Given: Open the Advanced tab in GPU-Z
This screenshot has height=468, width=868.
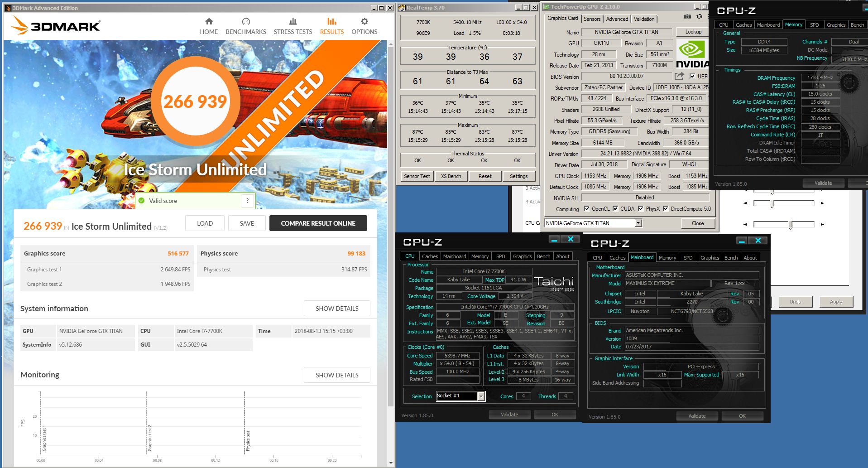Looking at the screenshot, I should click(617, 19).
